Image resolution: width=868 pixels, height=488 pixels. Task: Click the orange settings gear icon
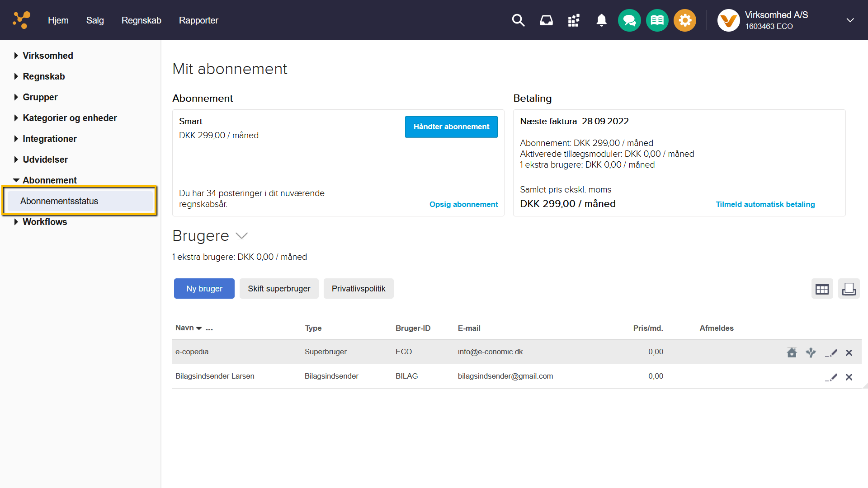(685, 20)
